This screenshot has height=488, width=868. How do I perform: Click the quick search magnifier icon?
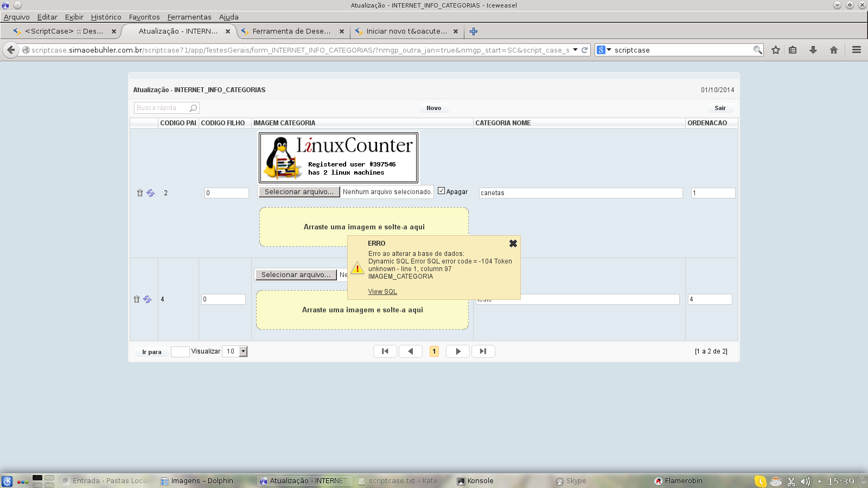click(x=193, y=108)
